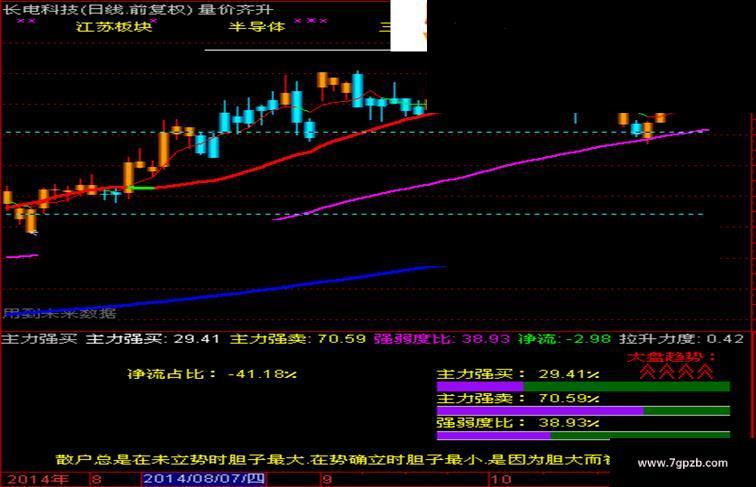Click the 主力强买 purple-green progress bar
Screen dimensions: 756x487
point(583,386)
